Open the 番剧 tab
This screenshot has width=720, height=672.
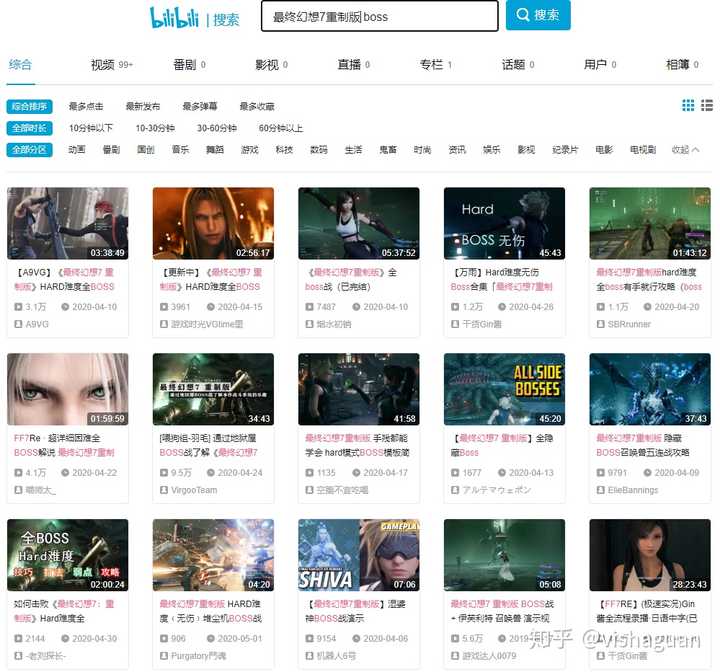[x=189, y=65]
